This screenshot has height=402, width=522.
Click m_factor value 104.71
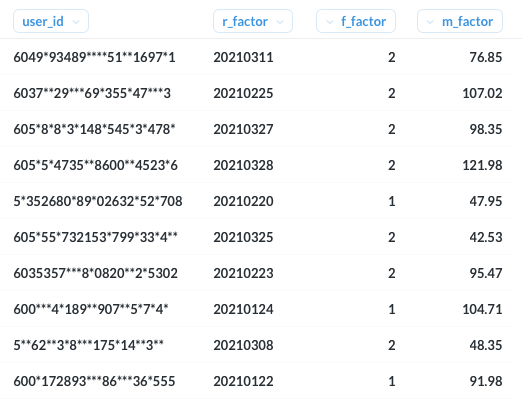point(482,309)
